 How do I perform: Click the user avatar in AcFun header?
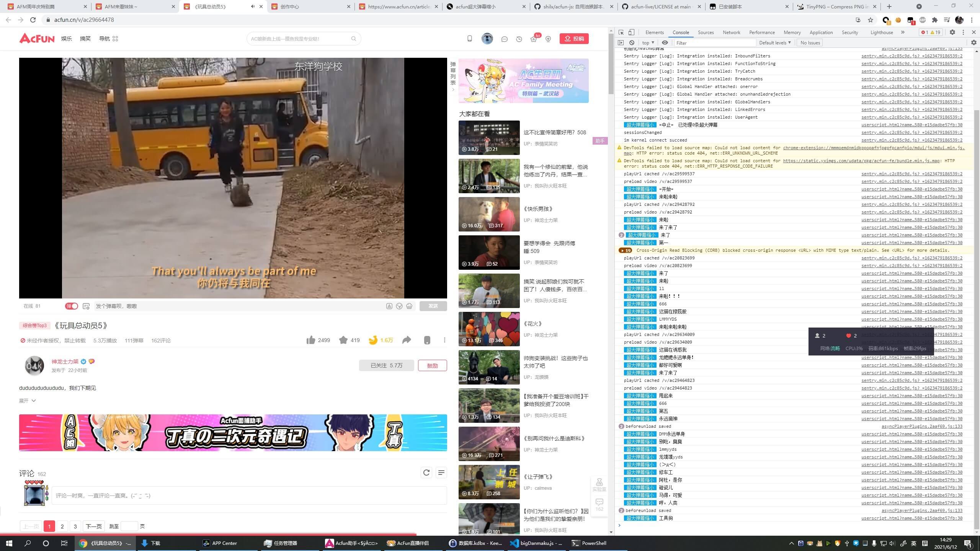coord(487,39)
